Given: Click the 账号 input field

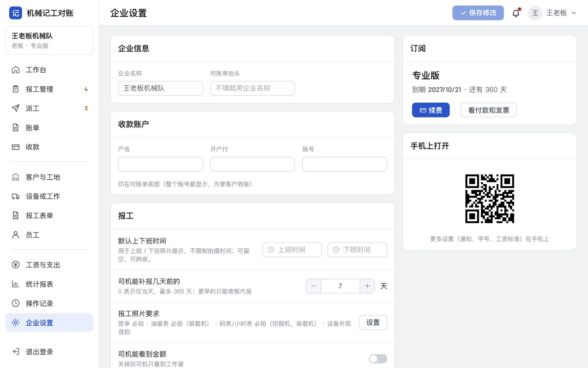Looking at the screenshot, I should click(x=345, y=164).
